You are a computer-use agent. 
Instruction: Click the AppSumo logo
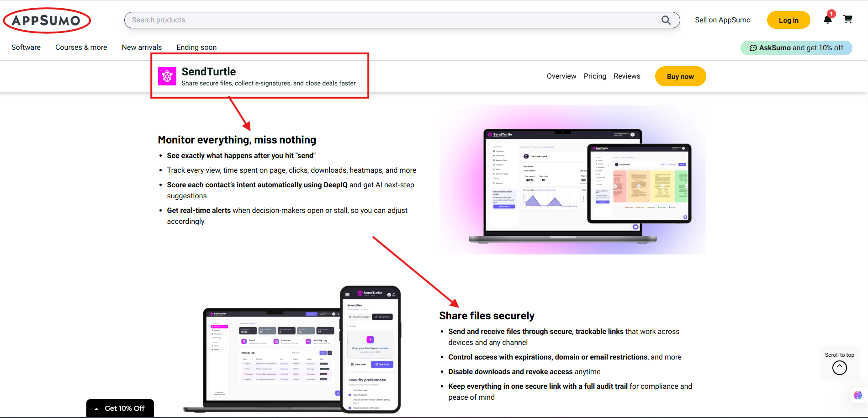(47, 21)
